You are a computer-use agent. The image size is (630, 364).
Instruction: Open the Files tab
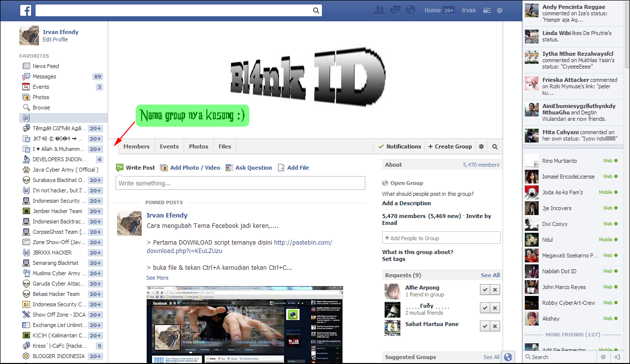click(225, 146)
